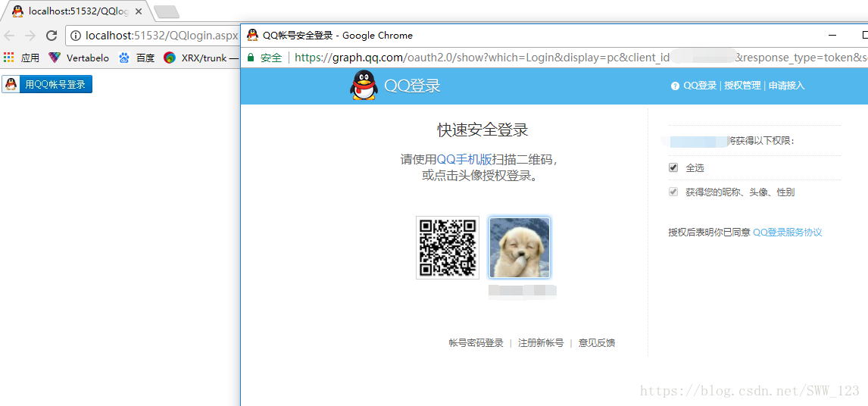The width and height of the screenshot is (868, 406).
Task: Open the Vertabelo bookmark
Action: tap(79, 58)
